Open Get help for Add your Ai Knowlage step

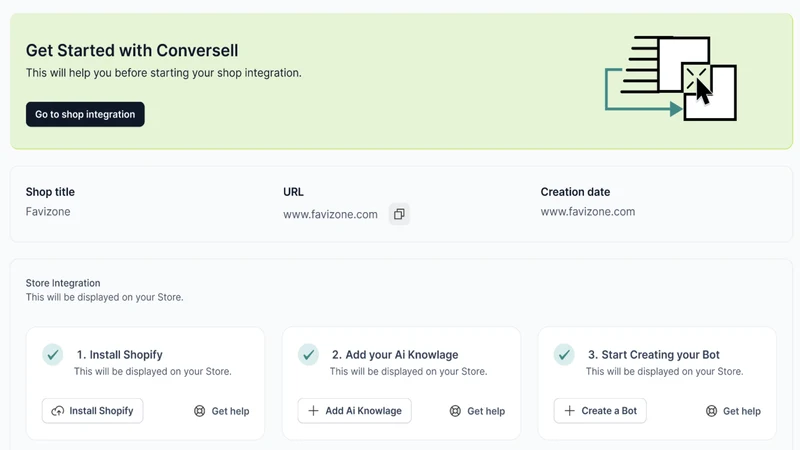[x=477, y=411]
